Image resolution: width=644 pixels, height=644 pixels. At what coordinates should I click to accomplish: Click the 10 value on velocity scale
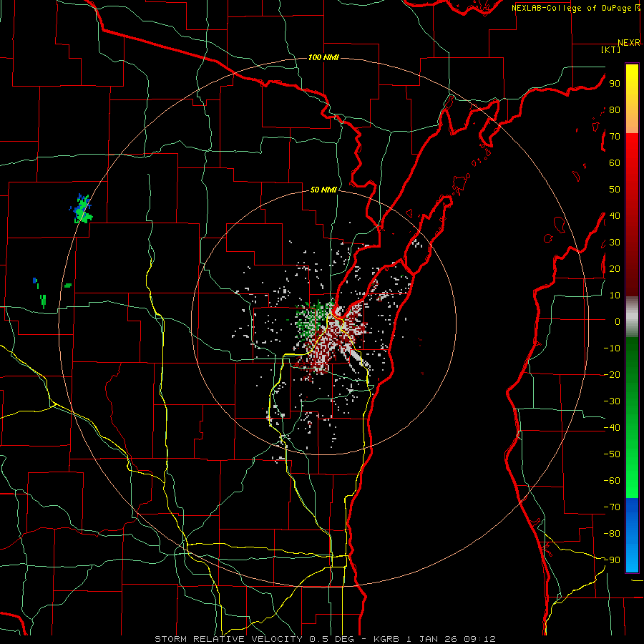(x=615, y=296)
